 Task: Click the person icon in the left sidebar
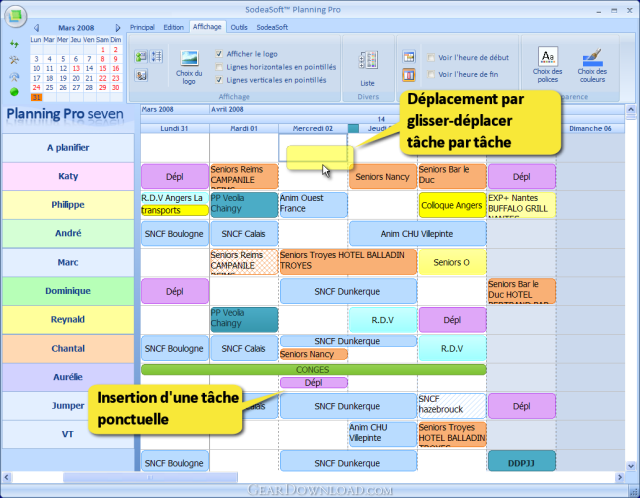(14, 76)
